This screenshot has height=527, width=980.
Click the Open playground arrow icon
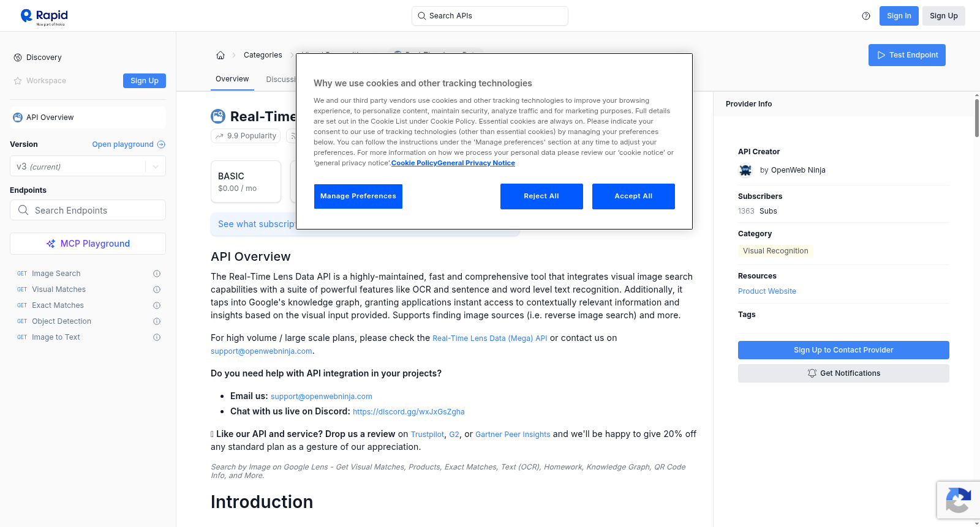pyautogui.click(x=161, y=144)
